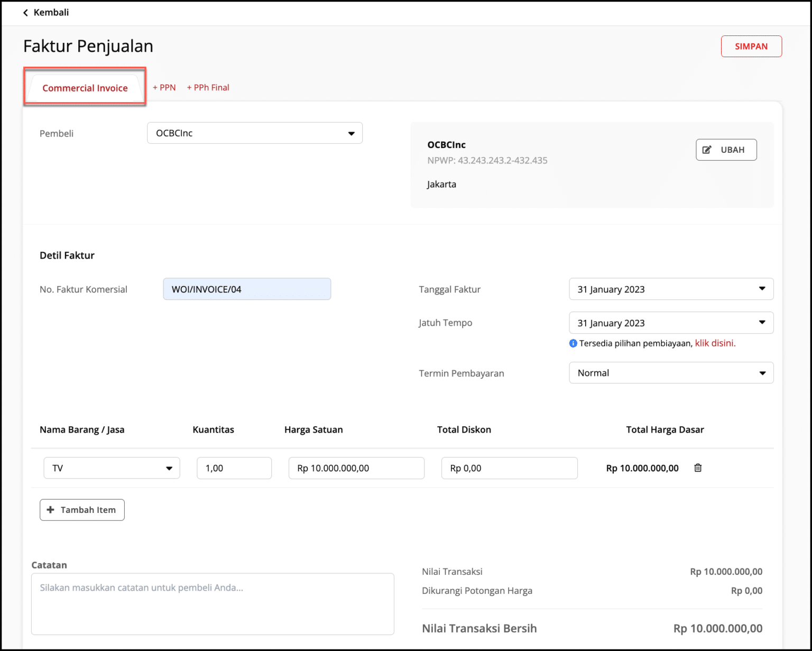The height and width of the screenshot is (651, 812).
Task: Delete the TV item row with trash icon
Action: [x=698, y=468]
